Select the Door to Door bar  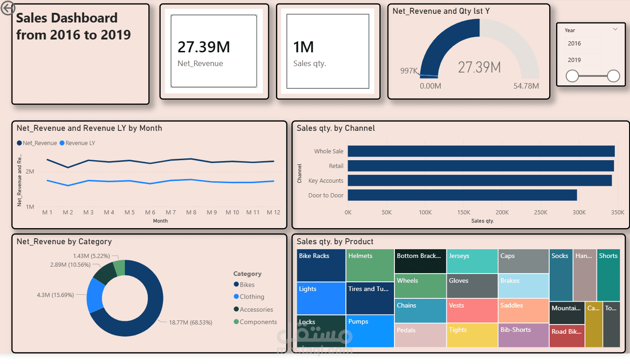click(459, 195)
